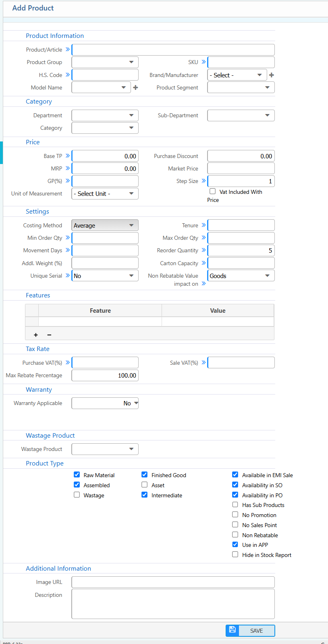Uncheck the Raw Material checkbox
The image size is (328, 644).
pyautogui.click(x=77, y=475)
